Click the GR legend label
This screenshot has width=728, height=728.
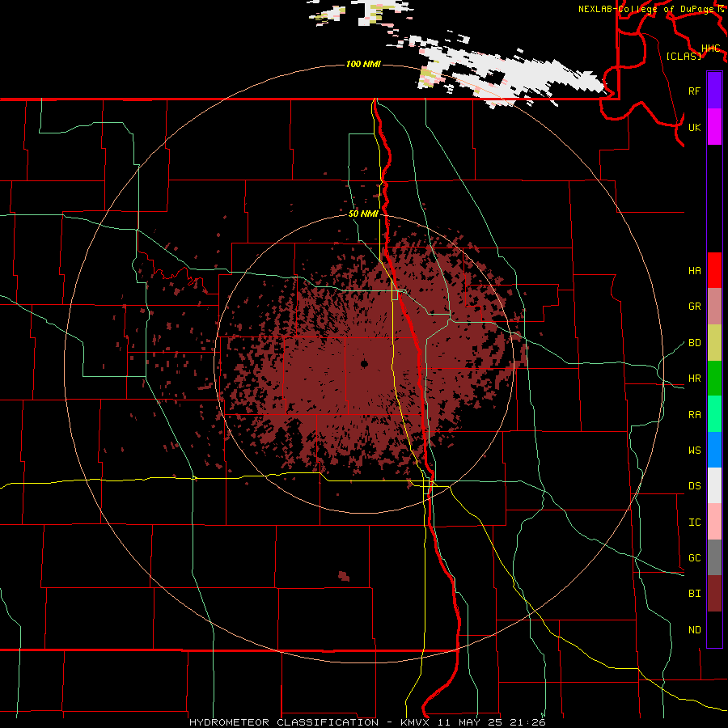tap(694, 307)
